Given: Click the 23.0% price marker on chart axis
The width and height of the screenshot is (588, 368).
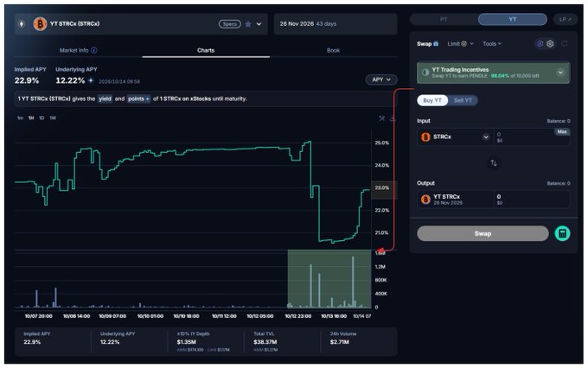Looking at the screenshot, I should 382,187.
